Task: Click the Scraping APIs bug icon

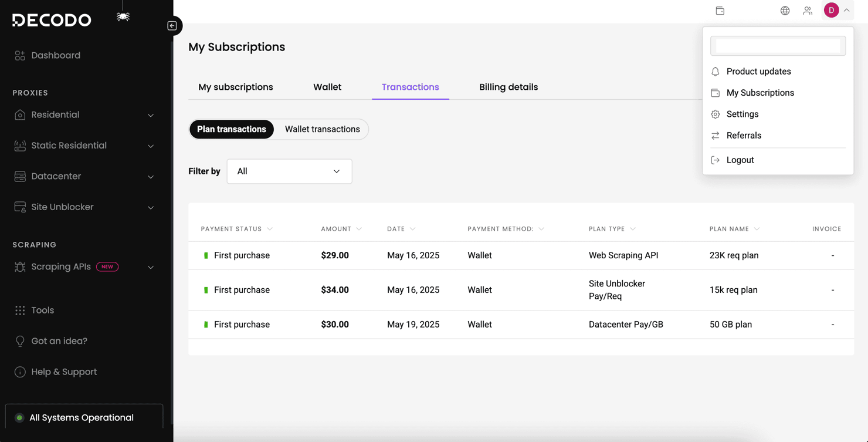Action: tap(20, 266)
